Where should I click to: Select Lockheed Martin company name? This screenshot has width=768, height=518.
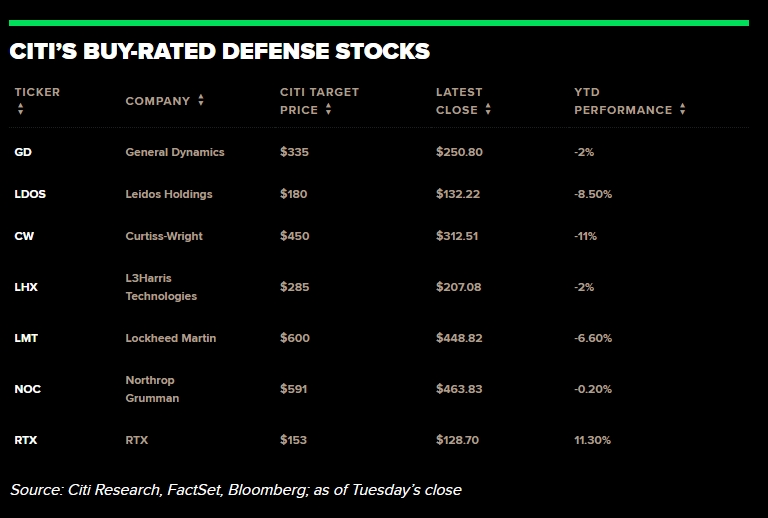pyautogui.click(x=170, y=338)
